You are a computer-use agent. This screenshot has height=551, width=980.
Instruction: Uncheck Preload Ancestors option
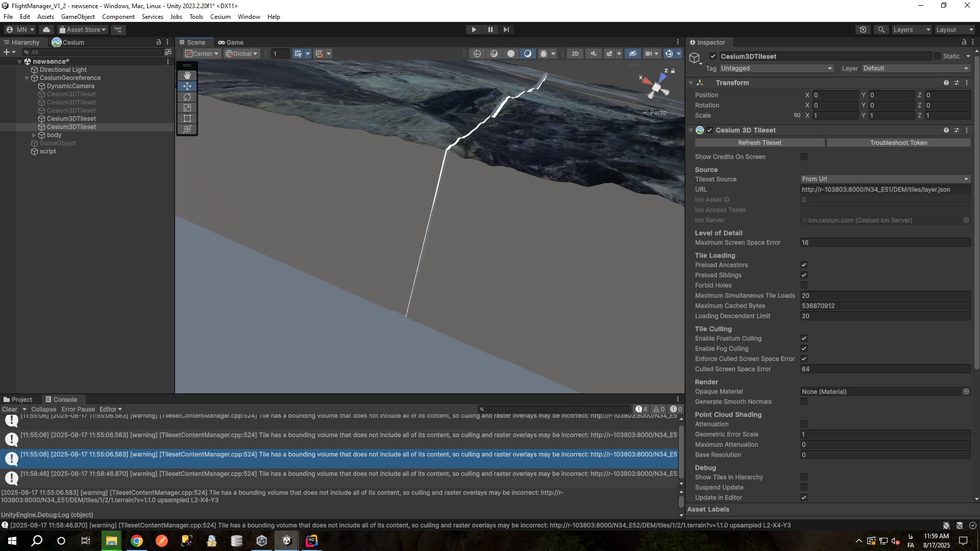(x=804, y=265)
